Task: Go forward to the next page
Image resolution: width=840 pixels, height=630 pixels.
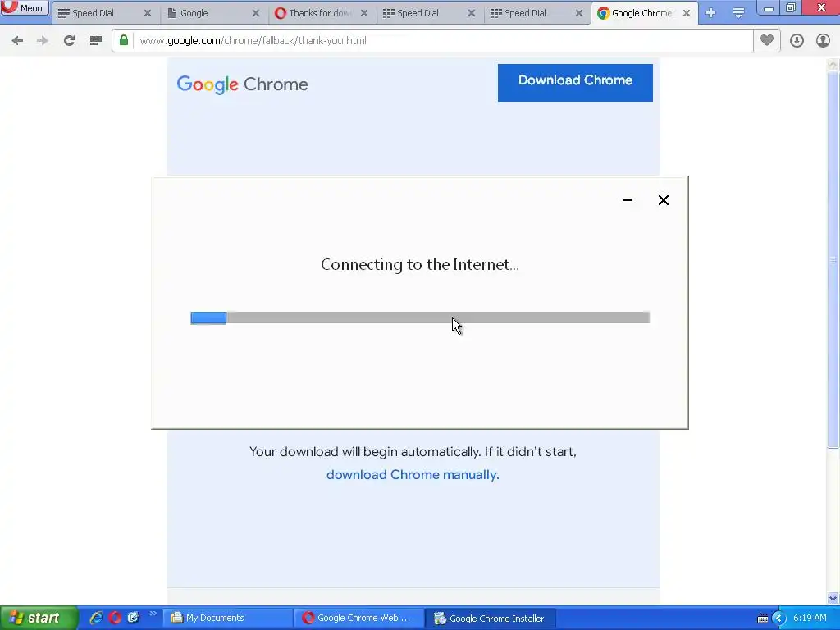Action: pos(42,41)
